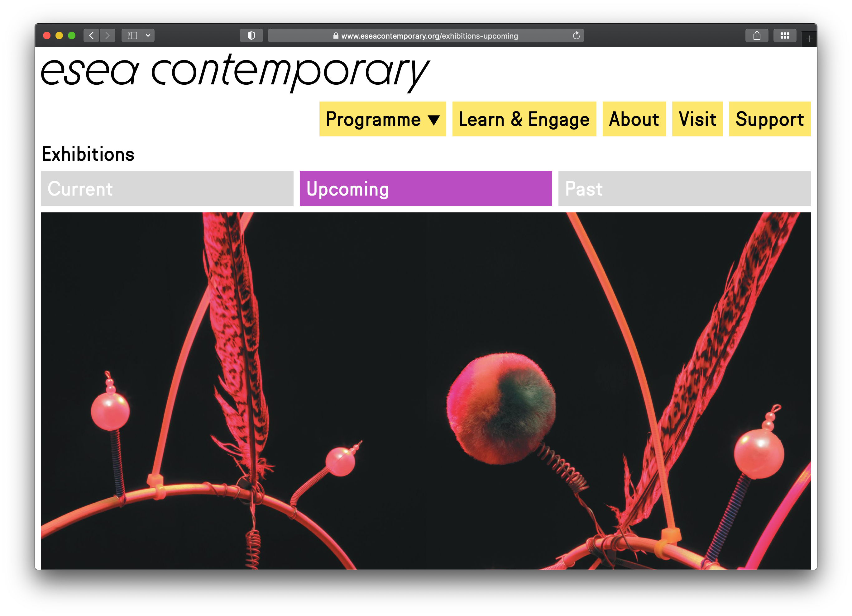Viewport: 852px width, 616px height.
Task: Click the Safari back navigation arrow
Action: pyautogui.click(x=91, y=36)
